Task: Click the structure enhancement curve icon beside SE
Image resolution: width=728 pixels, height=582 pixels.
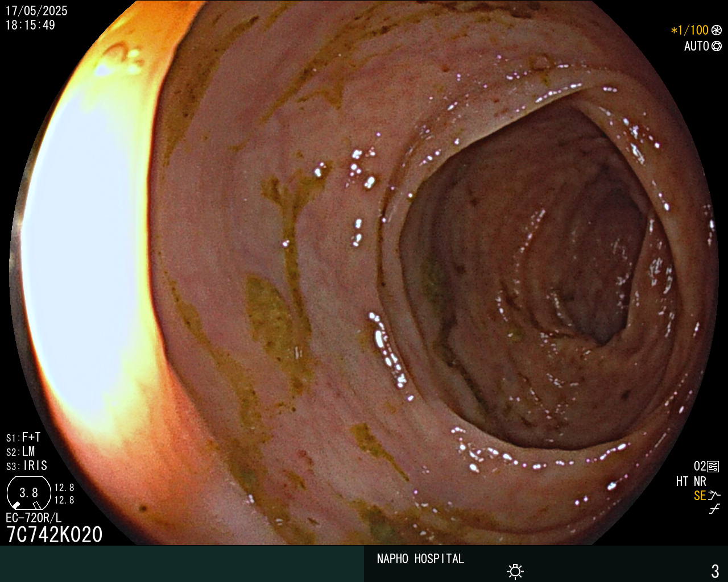Action: [714, 496]
